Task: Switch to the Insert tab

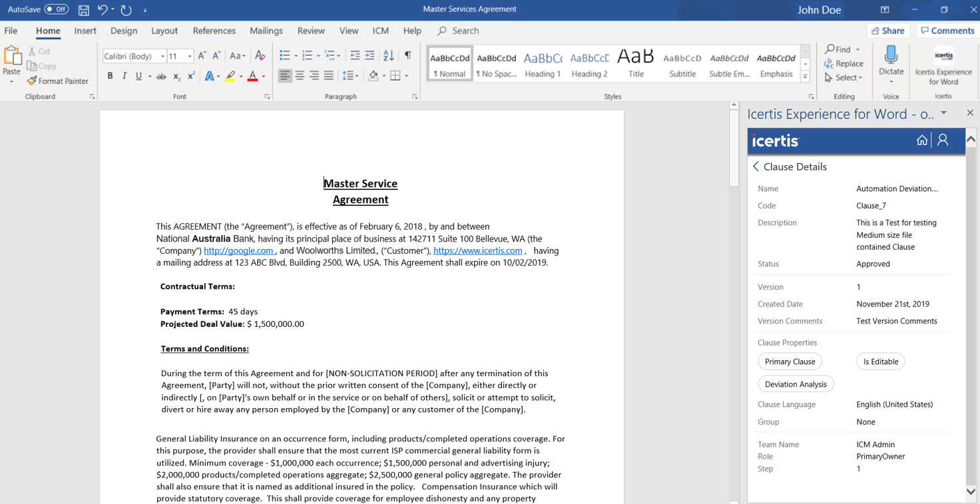Action: (85, 31)
